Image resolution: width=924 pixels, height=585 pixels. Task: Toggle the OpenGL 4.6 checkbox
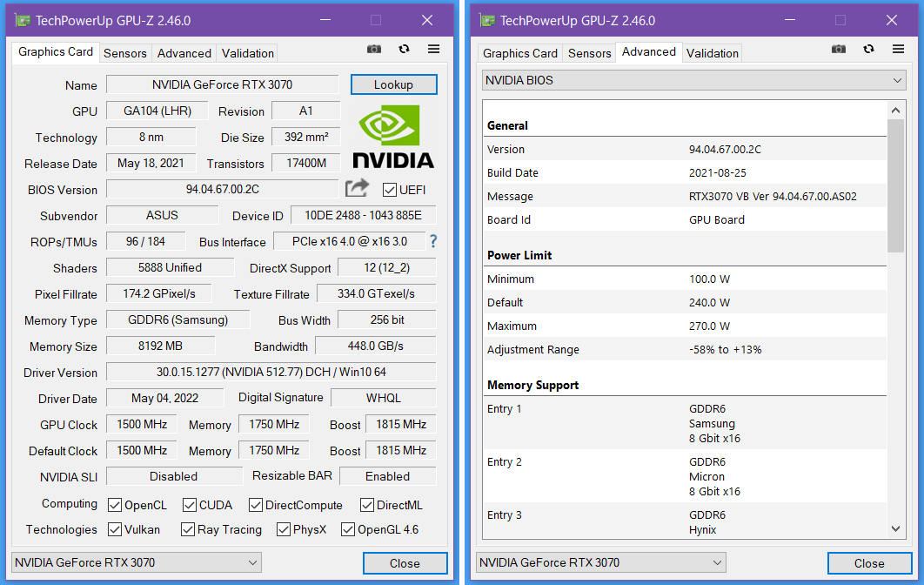click(348, 529)
